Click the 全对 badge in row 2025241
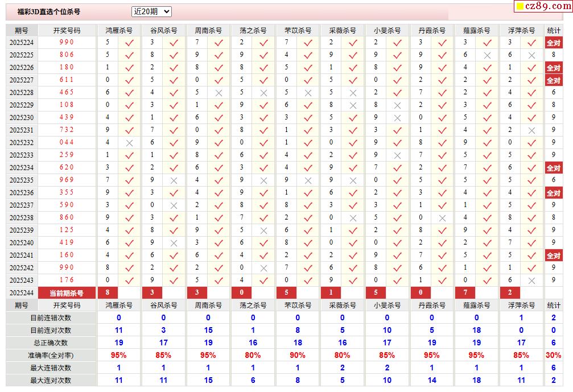Viewport: 573px width, 392px height. 554,255
